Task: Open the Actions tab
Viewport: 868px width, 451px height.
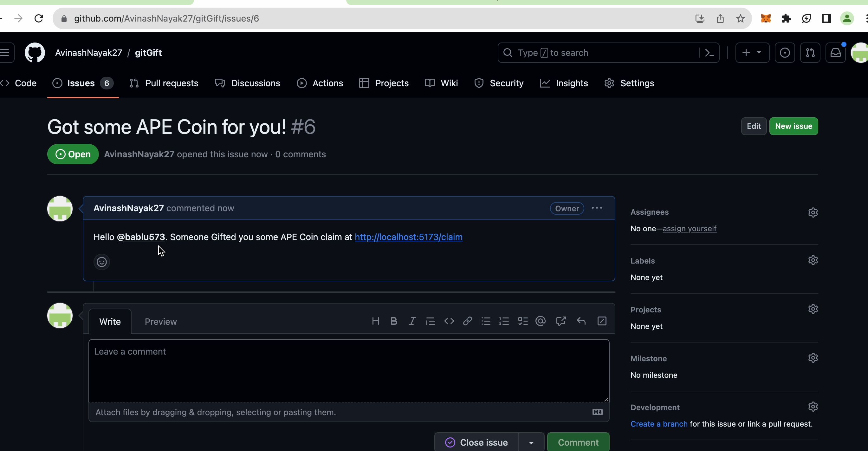Action: tap(320, 83)
